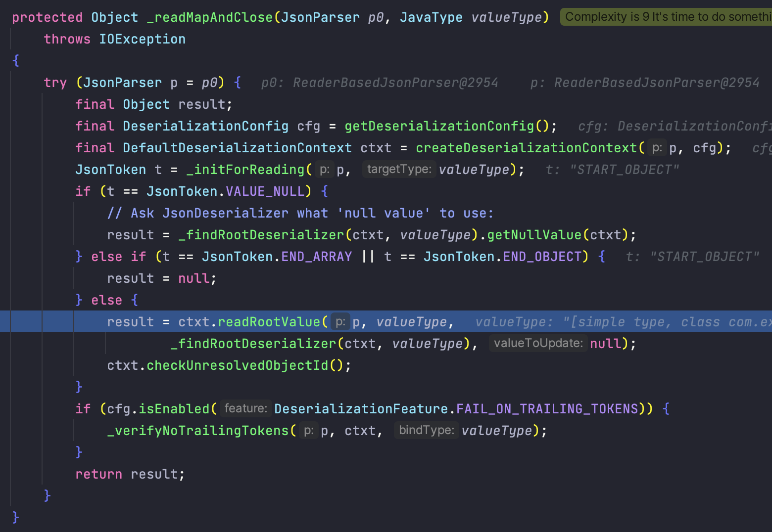Click the END_OBJECT constant

pos(542,257)
